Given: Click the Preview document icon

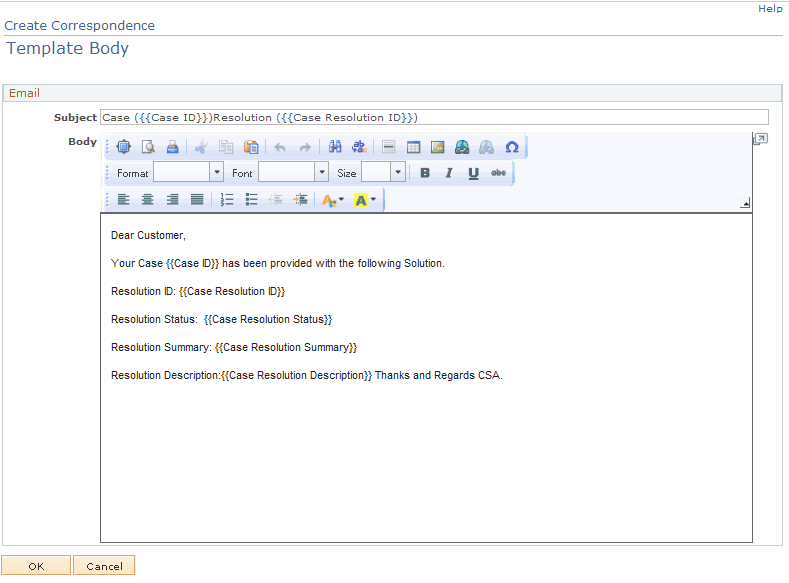Looking at the screenshot, I should tap(148, 147).
